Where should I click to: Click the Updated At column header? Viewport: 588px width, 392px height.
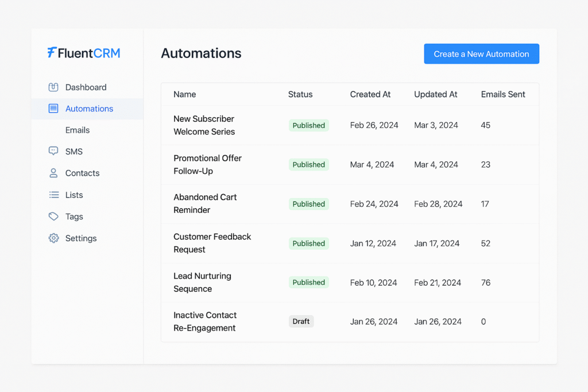pyautogui.click(x=436, y=95)
